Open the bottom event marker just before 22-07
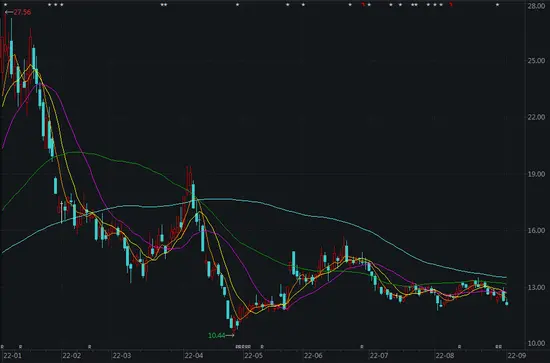This screenshot has height=363, width=550. 362,347
